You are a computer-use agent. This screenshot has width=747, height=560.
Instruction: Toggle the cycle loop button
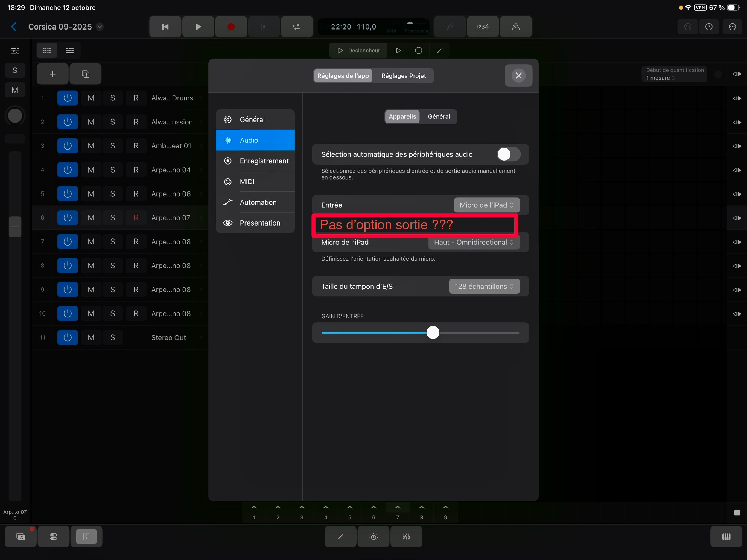click(x=297, y=27)
